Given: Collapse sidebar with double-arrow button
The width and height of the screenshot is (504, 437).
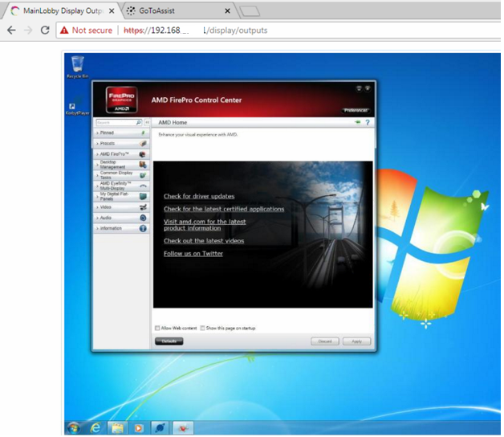Looking at the screenshot, I should tap(147, 122).
